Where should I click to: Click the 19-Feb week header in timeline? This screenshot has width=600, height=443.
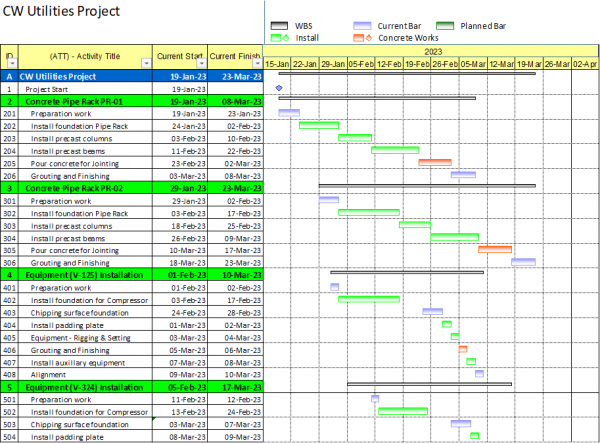[x=418, y=63]
